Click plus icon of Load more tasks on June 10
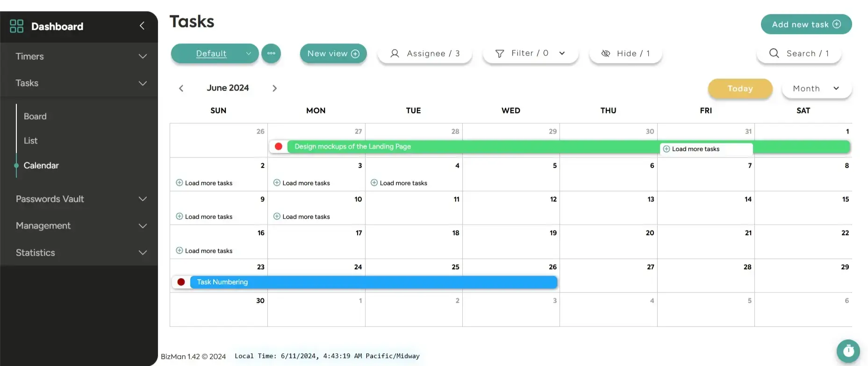868x366 pixels. (x=277, y=216)
